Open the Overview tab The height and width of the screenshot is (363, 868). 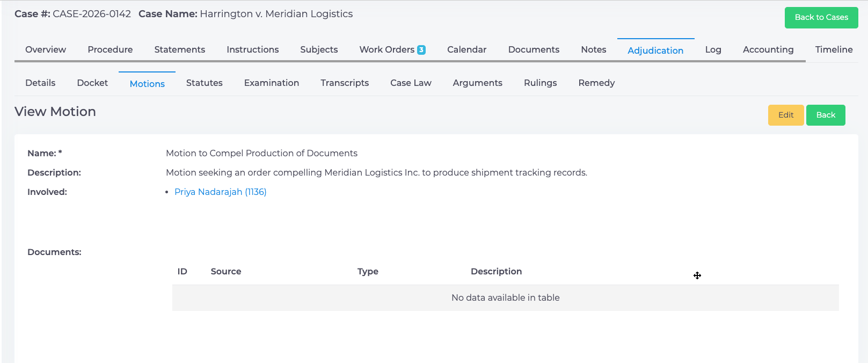46,49
